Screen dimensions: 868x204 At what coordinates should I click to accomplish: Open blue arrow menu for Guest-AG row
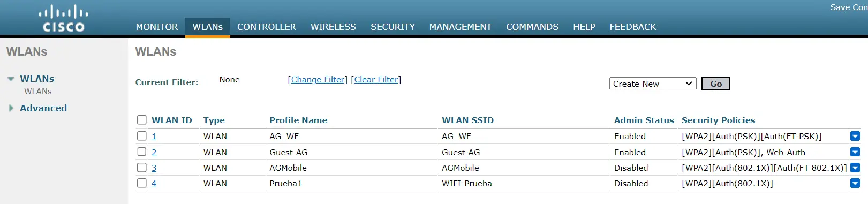pyautogui.click(x=855, y=152)
